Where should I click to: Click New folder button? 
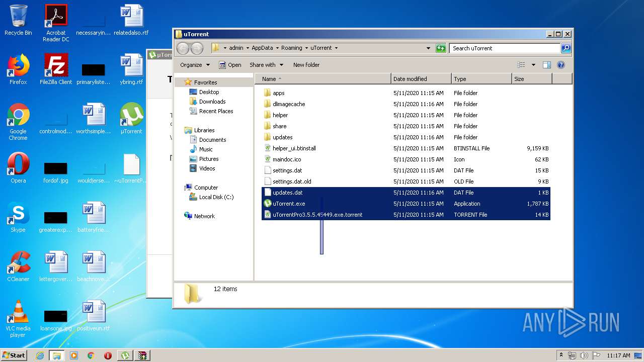click(306, 65)
